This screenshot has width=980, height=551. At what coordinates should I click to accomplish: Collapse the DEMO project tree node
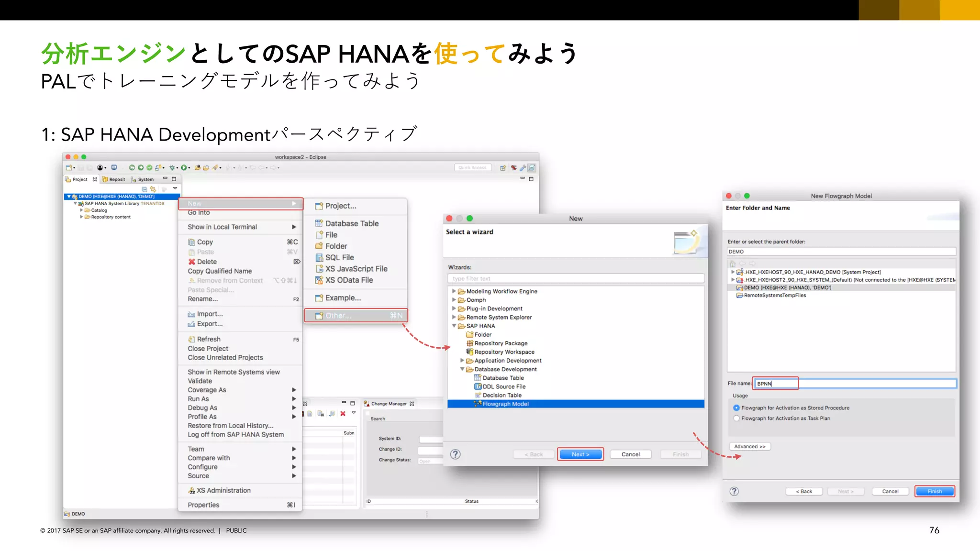pyautogui.click(x=69, y=197)
